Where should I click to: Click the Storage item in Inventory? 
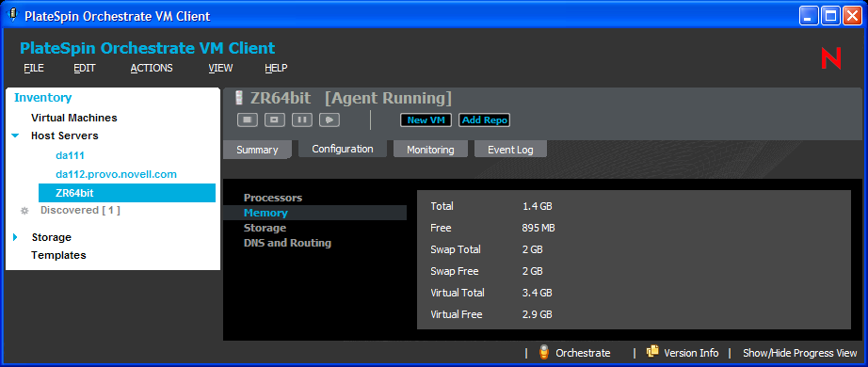pos(52,237)
